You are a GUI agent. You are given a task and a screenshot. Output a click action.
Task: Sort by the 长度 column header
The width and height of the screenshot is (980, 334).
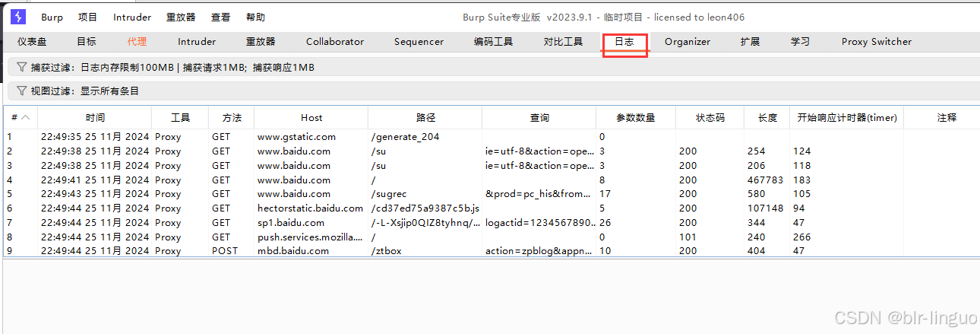(x=767, y=118)
